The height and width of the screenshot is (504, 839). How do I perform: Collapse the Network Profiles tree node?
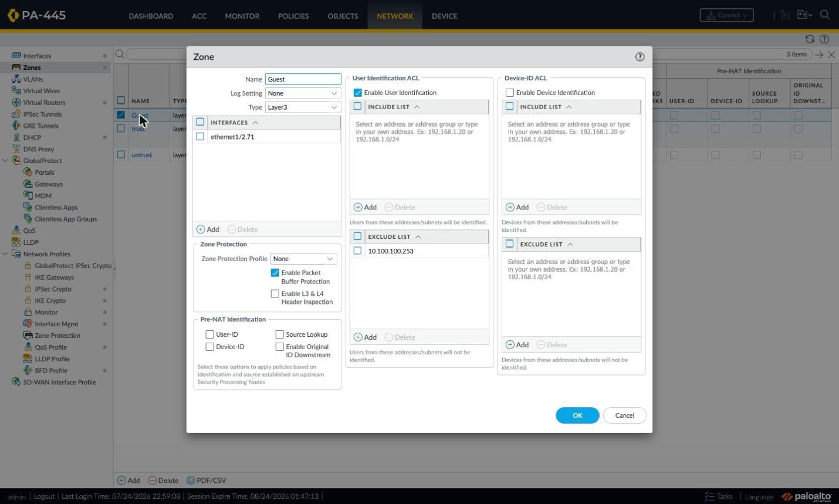click(x=5, y=254)
